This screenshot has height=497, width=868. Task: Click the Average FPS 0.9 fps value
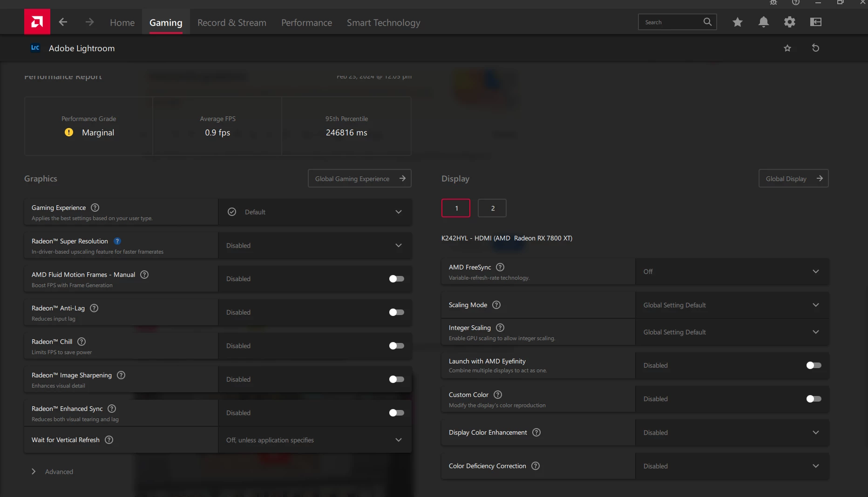coord(217,133)
